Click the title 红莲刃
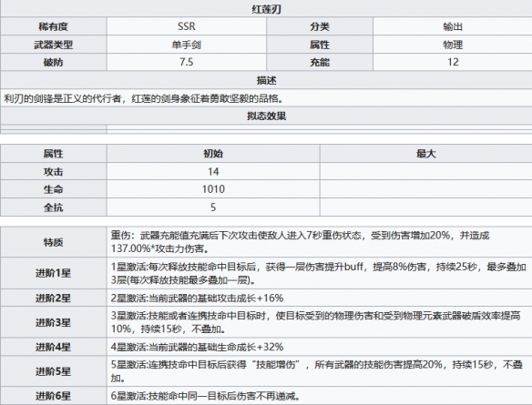This screenshot has height=405, width=532. [x=266, y=9]
